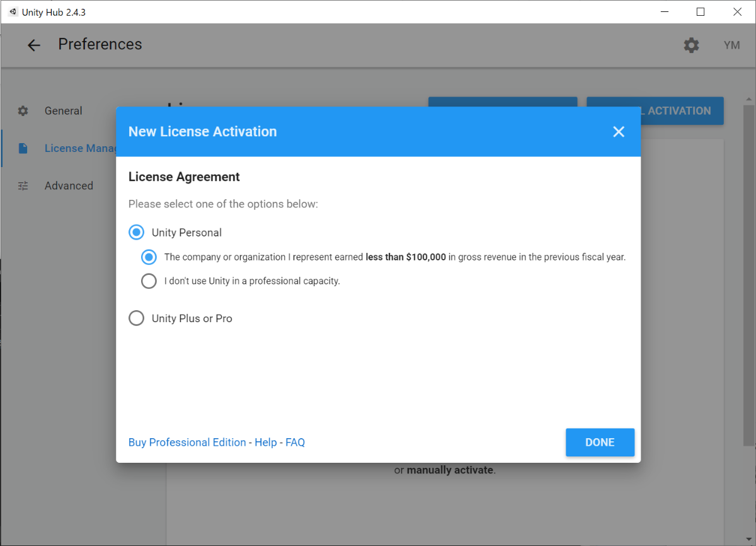Close the New License Activation dialog
Image resolution: width=756 pixels, height=546 pixels.
coord(619,132)
